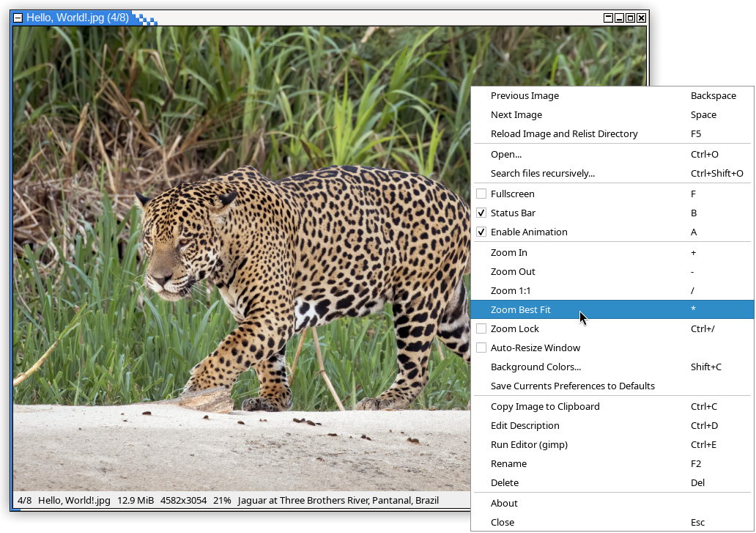Open the About entry

(612, 503)
